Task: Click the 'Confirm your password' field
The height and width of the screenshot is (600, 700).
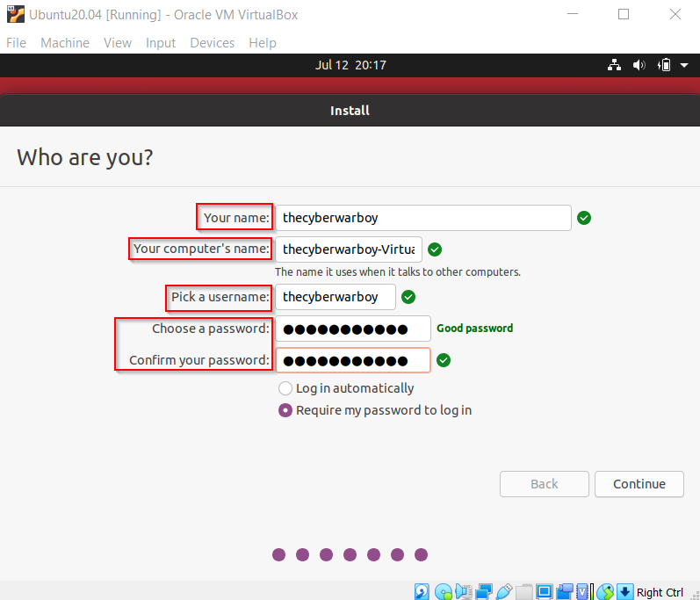Action: (x=352, y=360)
